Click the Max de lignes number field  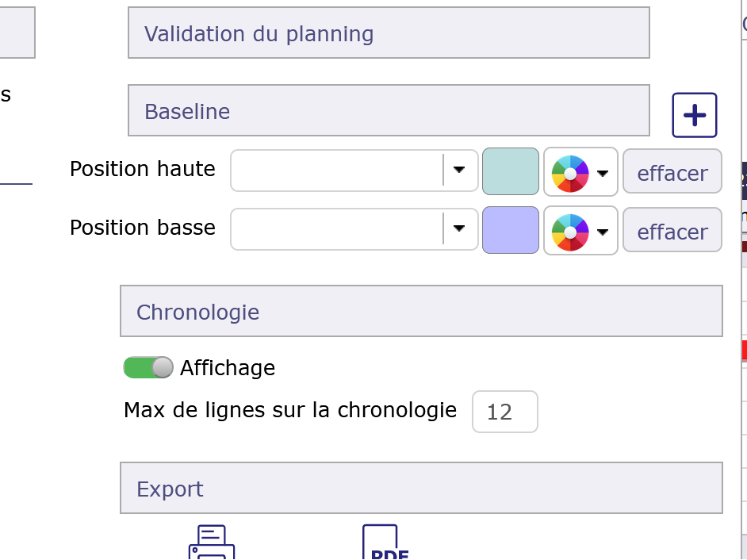[x=504, y=412]
